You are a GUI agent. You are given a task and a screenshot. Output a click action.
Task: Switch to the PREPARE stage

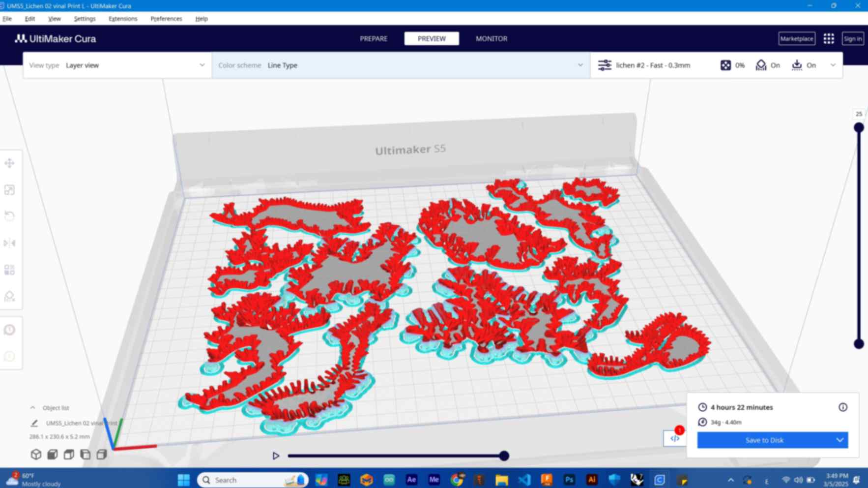(x=374, y=38)
